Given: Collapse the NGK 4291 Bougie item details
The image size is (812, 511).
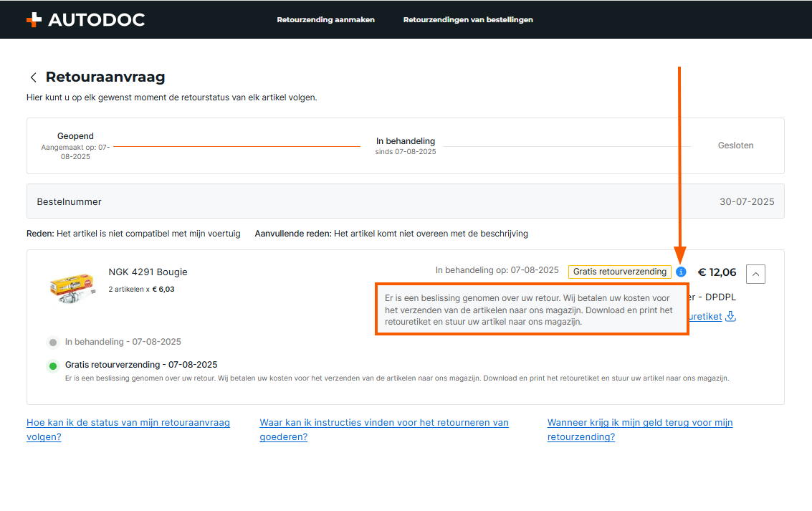Looking at the screenshot, I should tap(755, 273).
